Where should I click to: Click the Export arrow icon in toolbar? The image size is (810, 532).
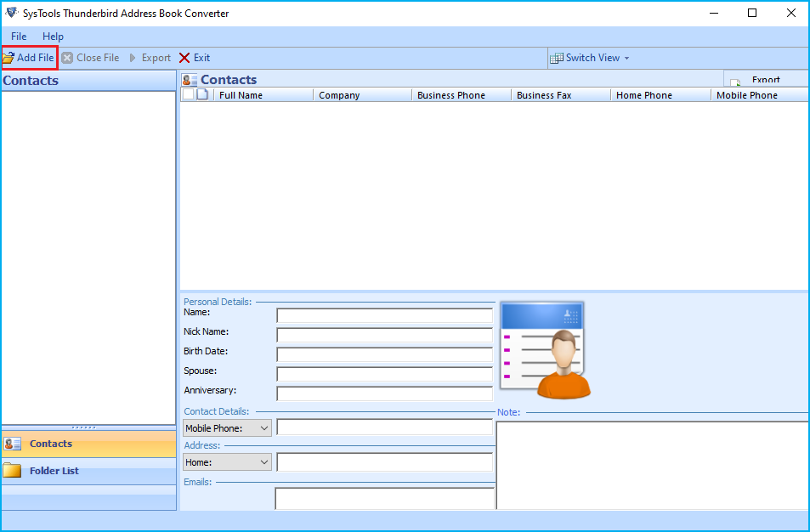[x=133, y=58]
